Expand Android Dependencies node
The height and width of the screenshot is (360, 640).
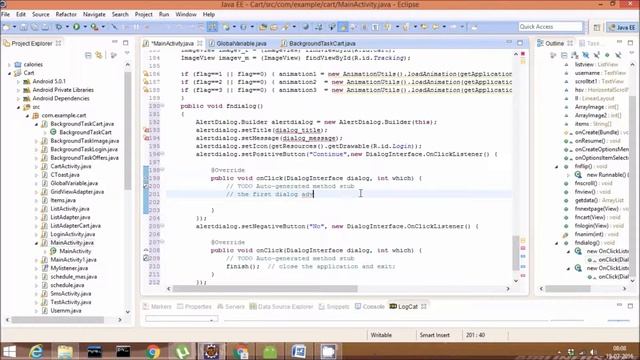[18, 99]
